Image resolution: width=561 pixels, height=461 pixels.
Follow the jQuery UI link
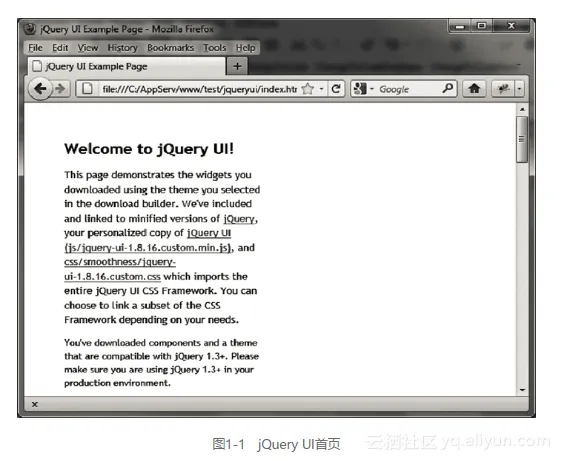coord(209,233)
